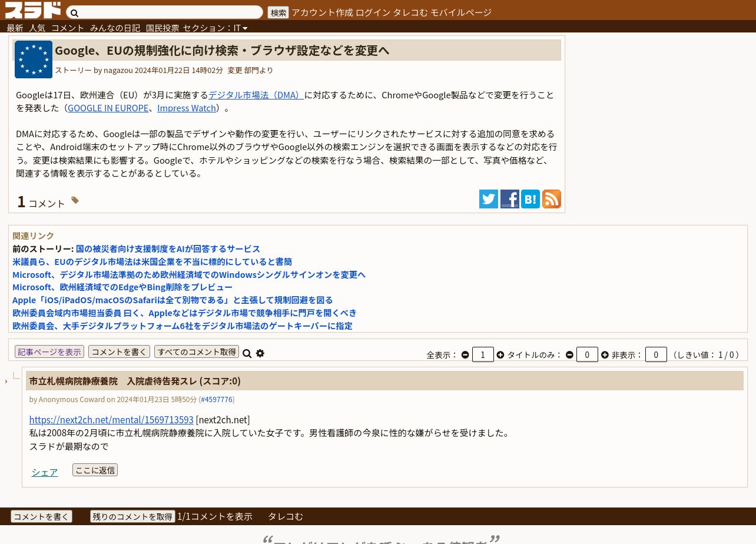The height and width of the screenshot is (544, 756).
Task: Click bottom bar コメントを書く button
Action: tap(41, 516)
